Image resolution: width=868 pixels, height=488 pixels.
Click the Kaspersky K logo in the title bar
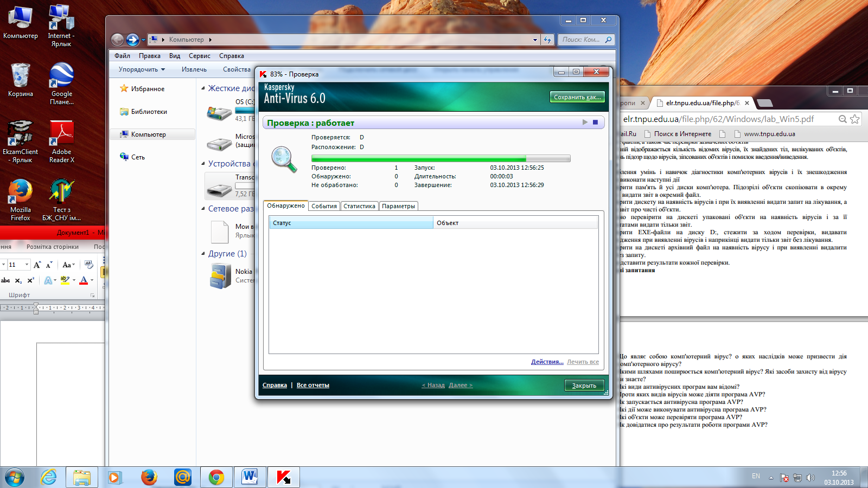pyautogui.click(x=263, y=74)
